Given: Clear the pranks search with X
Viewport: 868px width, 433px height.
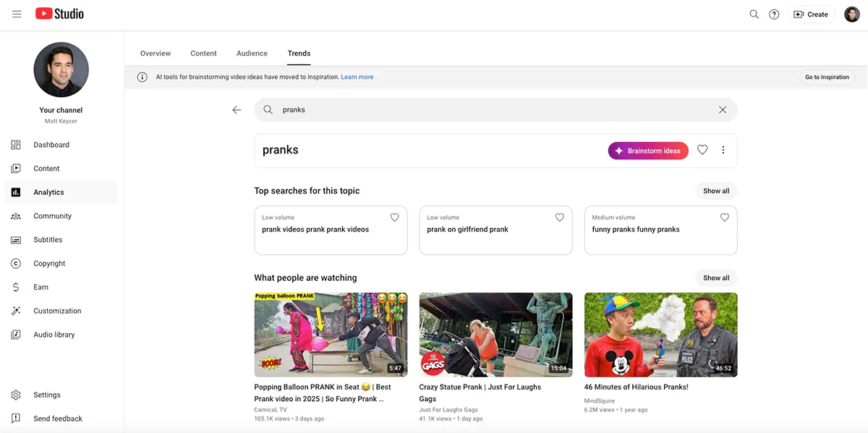Looking at the screenshot, I should pyautogui.click(x=722, y=110).
